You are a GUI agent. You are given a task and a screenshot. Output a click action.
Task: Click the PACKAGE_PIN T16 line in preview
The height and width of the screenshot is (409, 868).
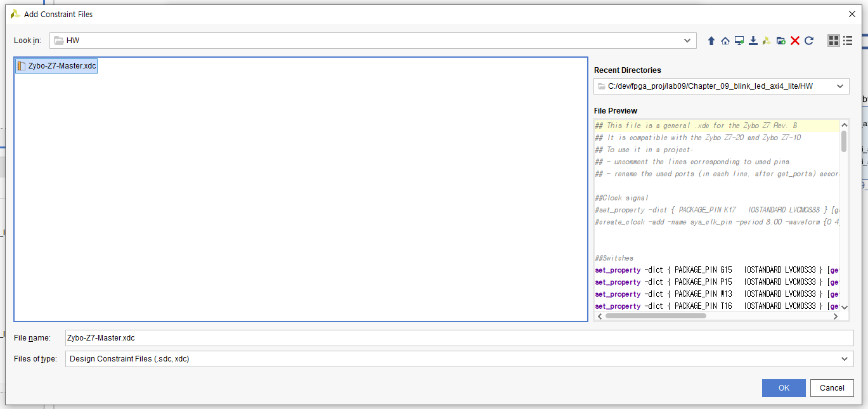coord(717,306)
